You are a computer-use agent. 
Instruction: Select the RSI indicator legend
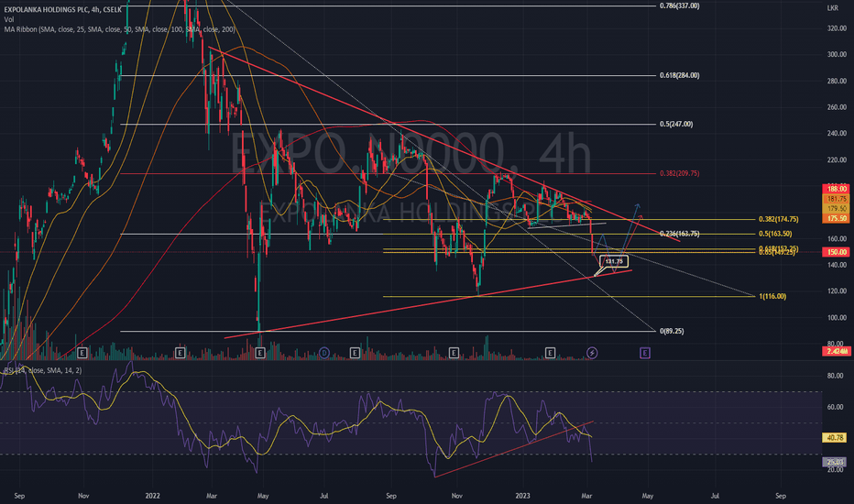tap(42, 370)
